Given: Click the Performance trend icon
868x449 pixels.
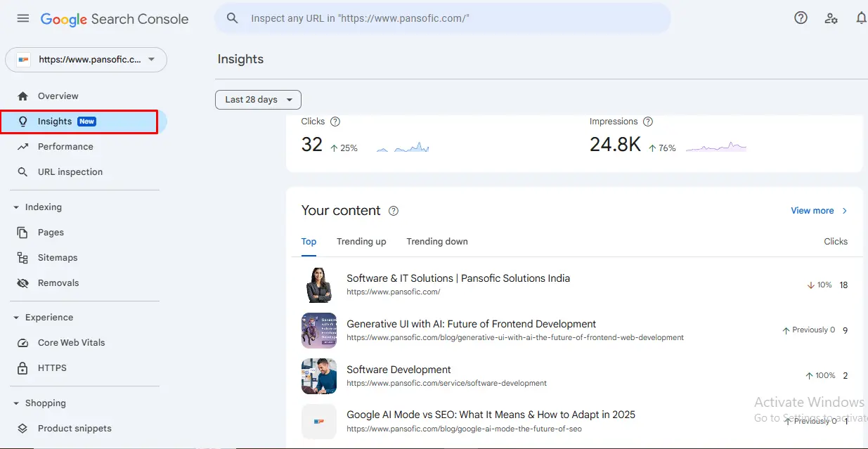Looking at the screenshot, I should click(x=23, y=147).
